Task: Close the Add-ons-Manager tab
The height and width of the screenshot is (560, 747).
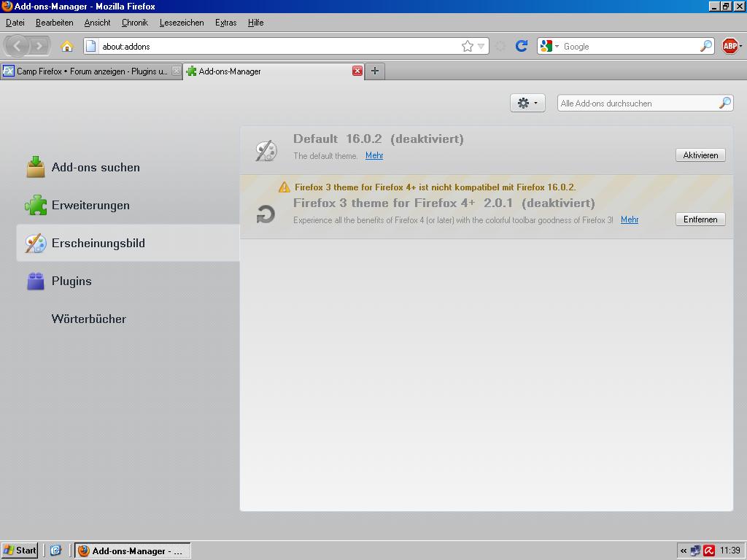Action: [357, 71]
